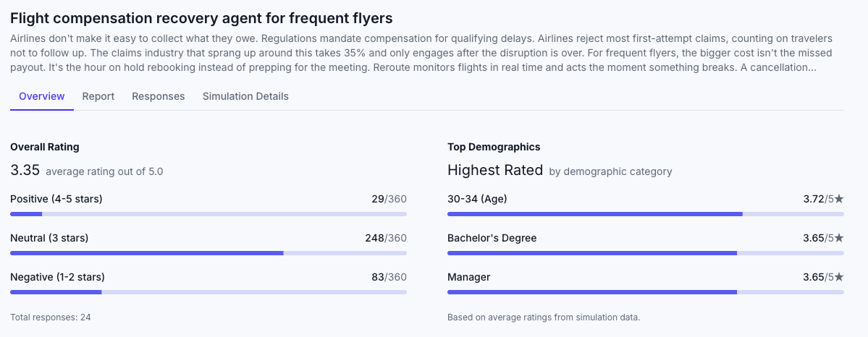Open the Simulation Details tab

pos(245,96)
